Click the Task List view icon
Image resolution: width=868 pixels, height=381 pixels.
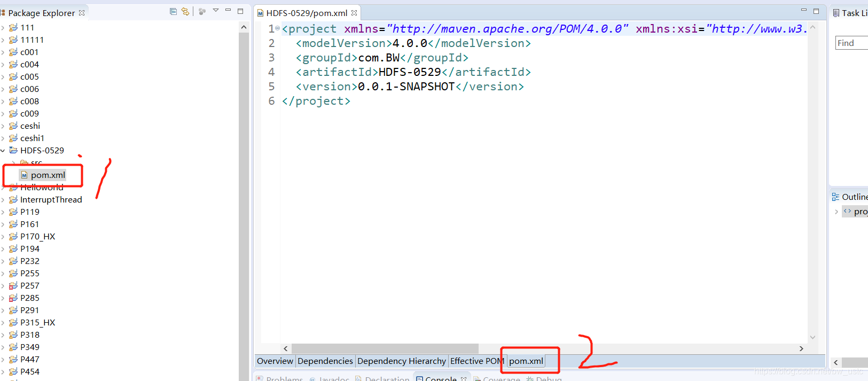point(836,13)
